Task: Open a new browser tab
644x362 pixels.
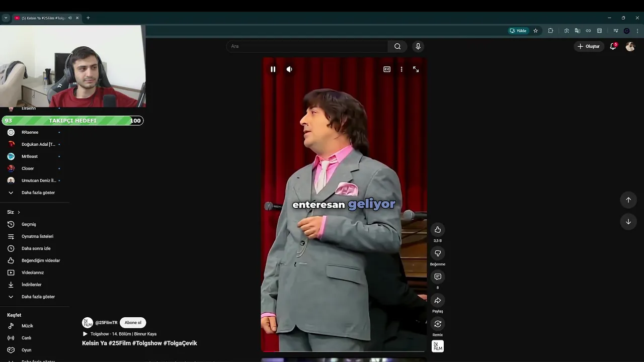Action: (x=88, y=18)
